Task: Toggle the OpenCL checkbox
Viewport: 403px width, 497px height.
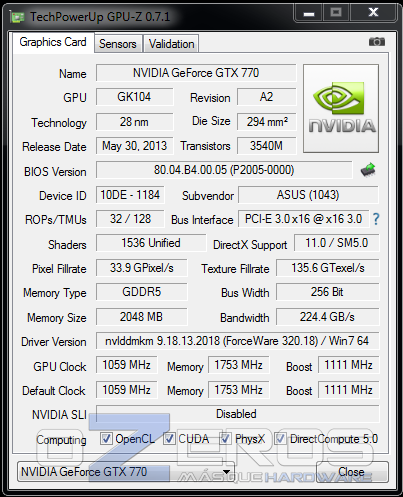Action: (106, 439)
